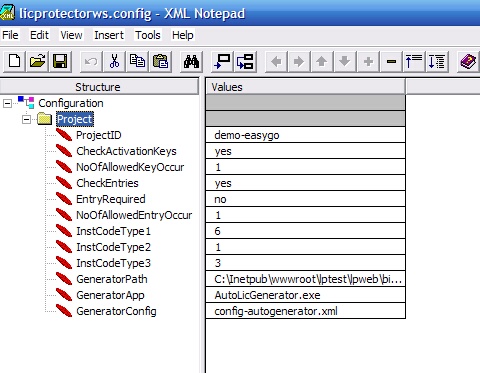480x373 pixels.
Task: Open Find with the binoculars icon
Action: click(x=191, y=61)
